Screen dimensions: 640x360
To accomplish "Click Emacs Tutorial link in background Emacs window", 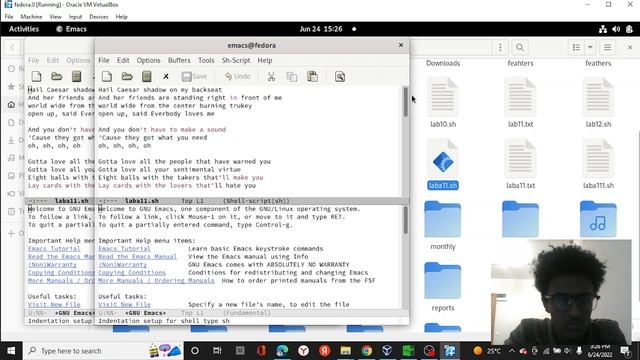I will pos(54,249).
